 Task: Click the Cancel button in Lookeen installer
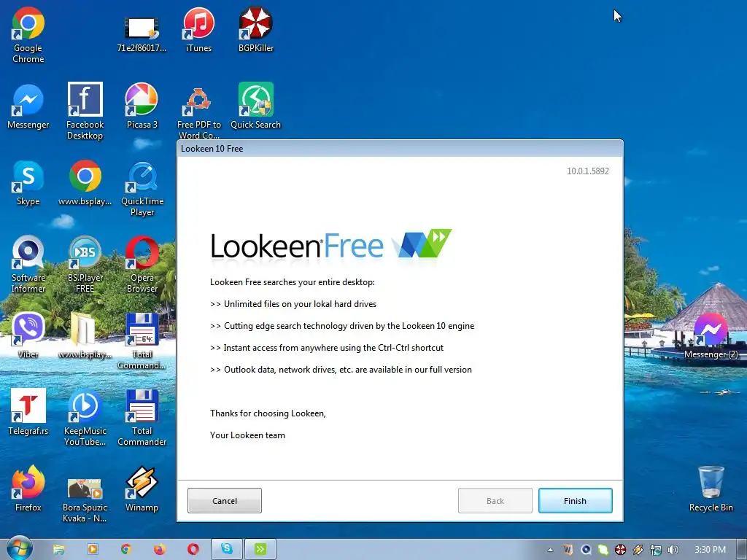(225, 500)
